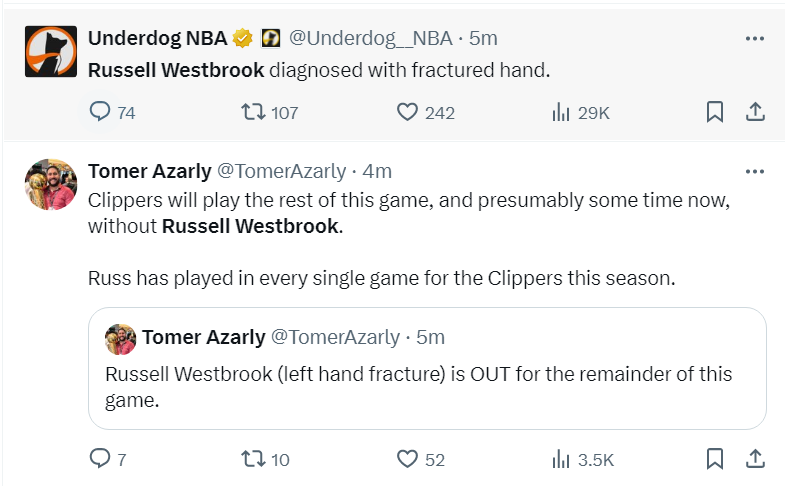Image resolution: width=785 pixels, height=486 pixels.
Task: Like Tomer Azarly's Clippers tweet
Action: (407, 459)
